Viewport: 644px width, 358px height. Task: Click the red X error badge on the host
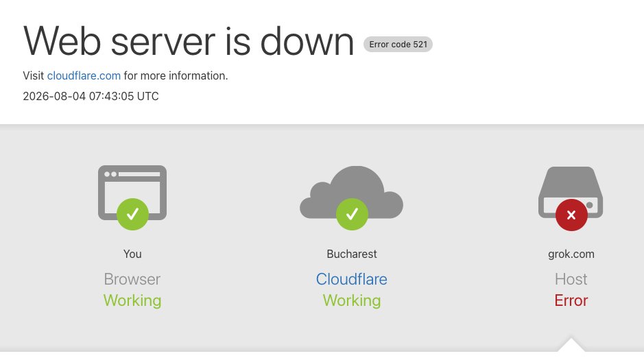pos(571,215)
